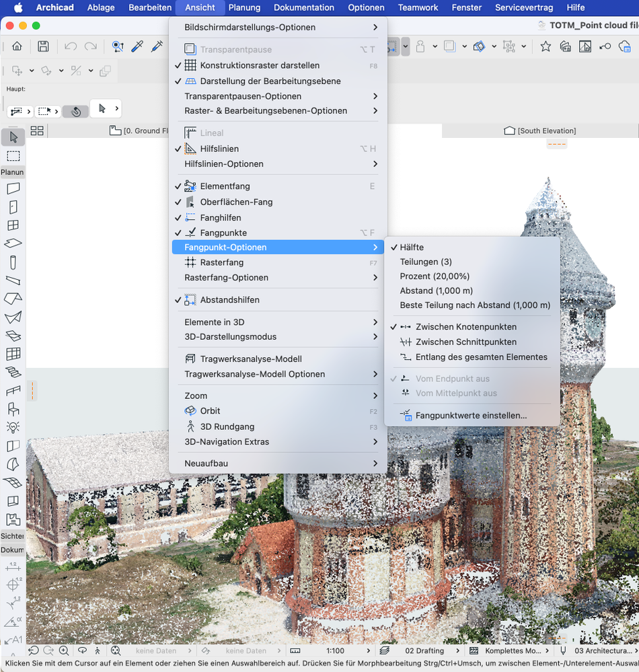
Task: Click the Redo arrow icon
Action: coord(90,46)
